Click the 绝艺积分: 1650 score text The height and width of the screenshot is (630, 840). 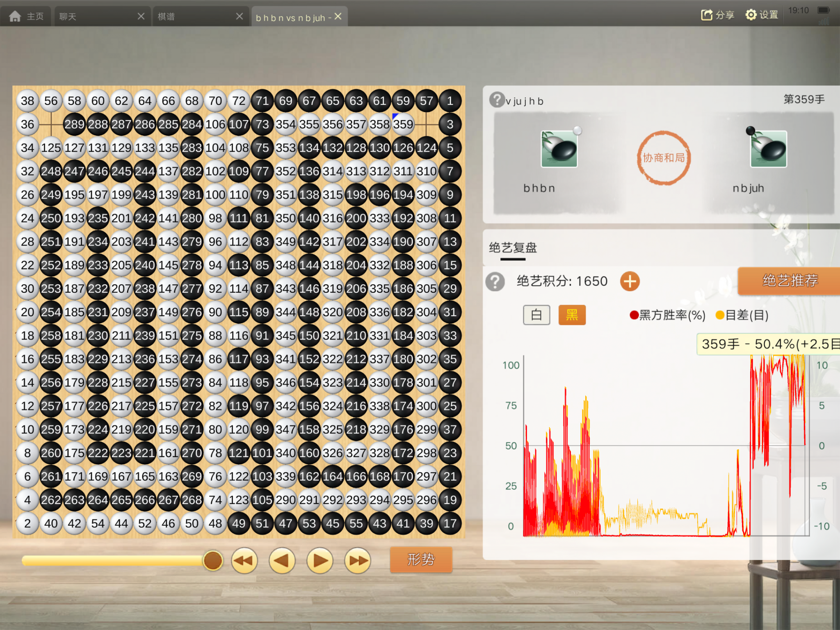[562, 281]
